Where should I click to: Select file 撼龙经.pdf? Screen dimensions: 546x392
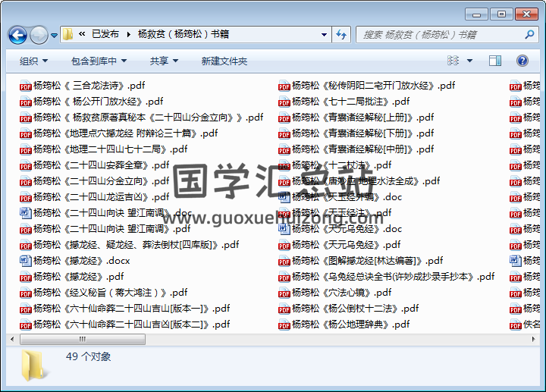tap(72, 277)
